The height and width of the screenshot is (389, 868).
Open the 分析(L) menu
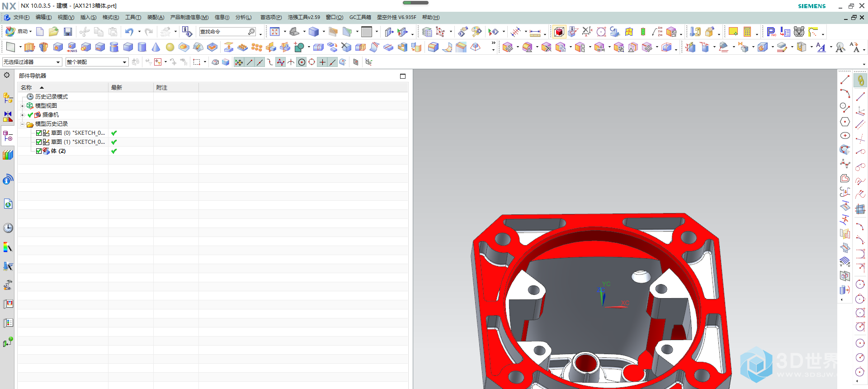tap(243, 17)
